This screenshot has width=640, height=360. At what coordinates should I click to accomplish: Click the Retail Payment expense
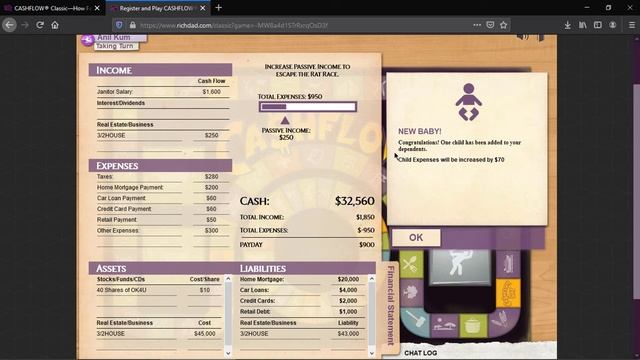(162, 220)
